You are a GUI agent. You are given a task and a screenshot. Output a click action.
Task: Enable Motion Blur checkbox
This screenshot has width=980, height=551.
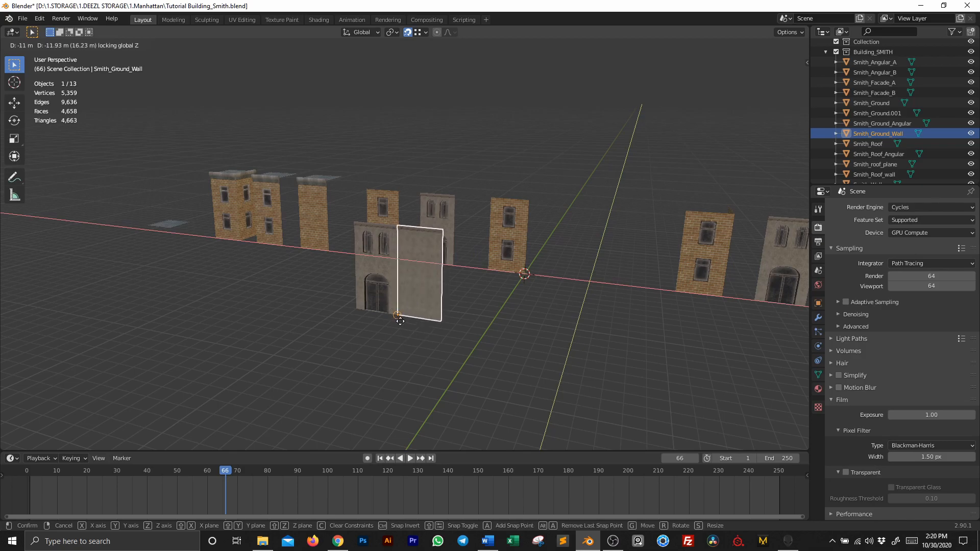coord(839,387)
